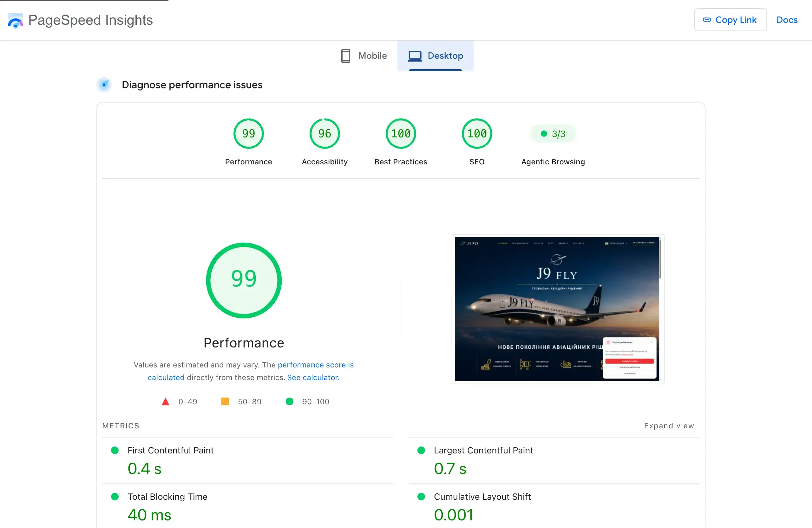Select the Desktop tab

click(x=435, y=56)
